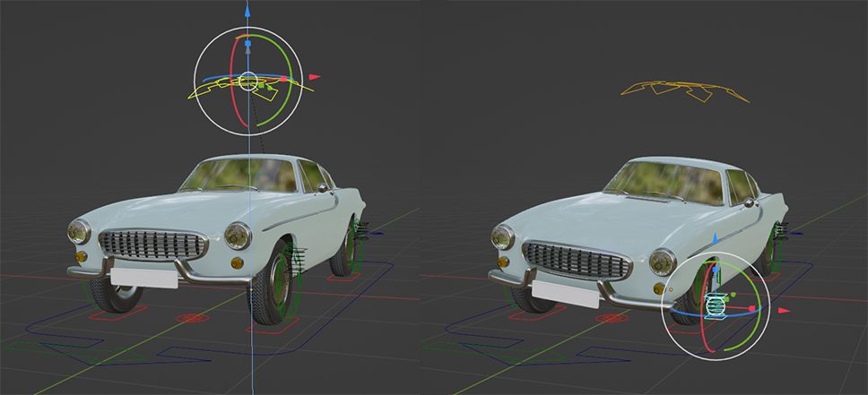The height and width of the screenshot is (395, 868).
Task: Select the red circle ground control under left car
Action: tap(190, 318)
